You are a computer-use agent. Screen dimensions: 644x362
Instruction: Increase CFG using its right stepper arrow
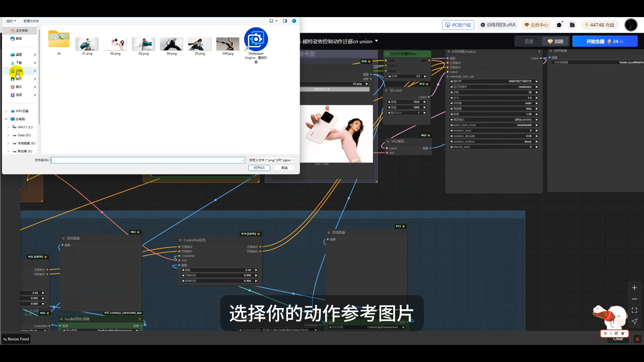click(x=537, y=98)
